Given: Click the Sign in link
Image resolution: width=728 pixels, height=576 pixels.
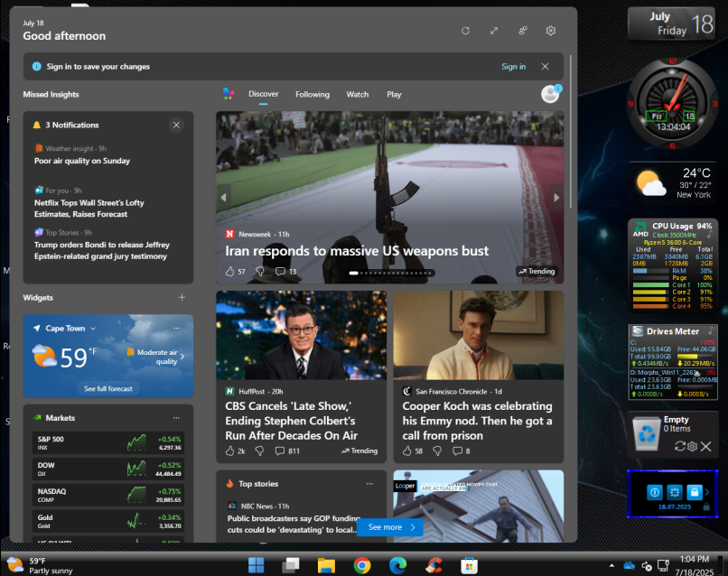Looking at the screenshot, I should tap(514, 67).
